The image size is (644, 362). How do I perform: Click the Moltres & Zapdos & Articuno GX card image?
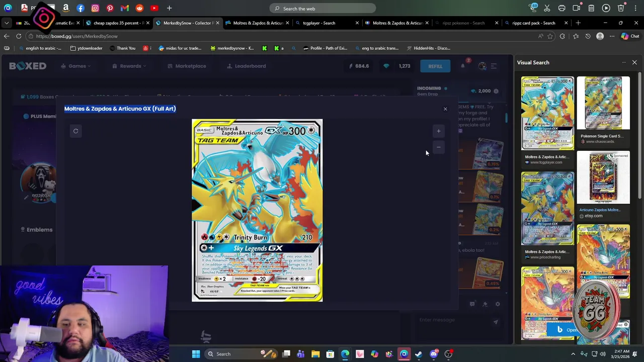[257, 210]
